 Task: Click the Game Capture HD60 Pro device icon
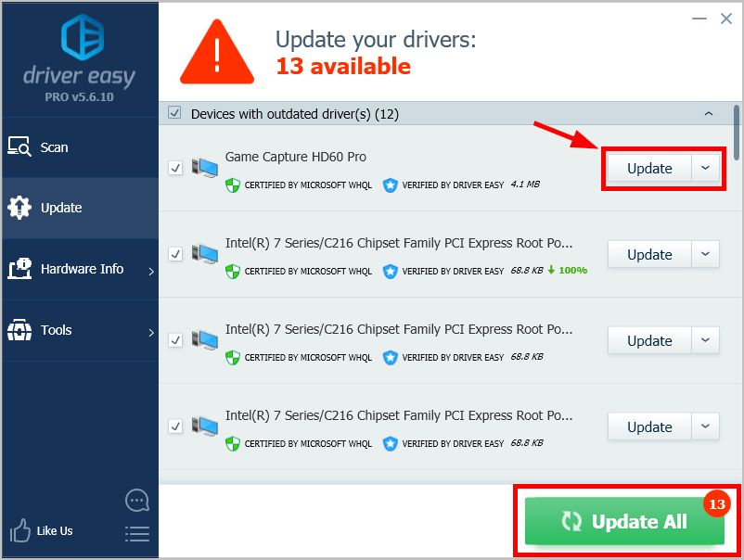[x=205, y=168]
